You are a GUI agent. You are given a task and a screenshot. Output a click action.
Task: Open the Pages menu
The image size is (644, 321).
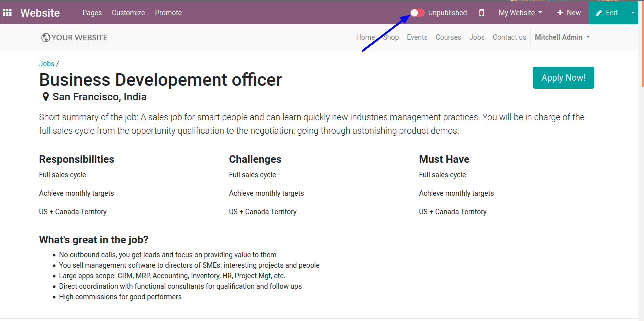point(92,13)
